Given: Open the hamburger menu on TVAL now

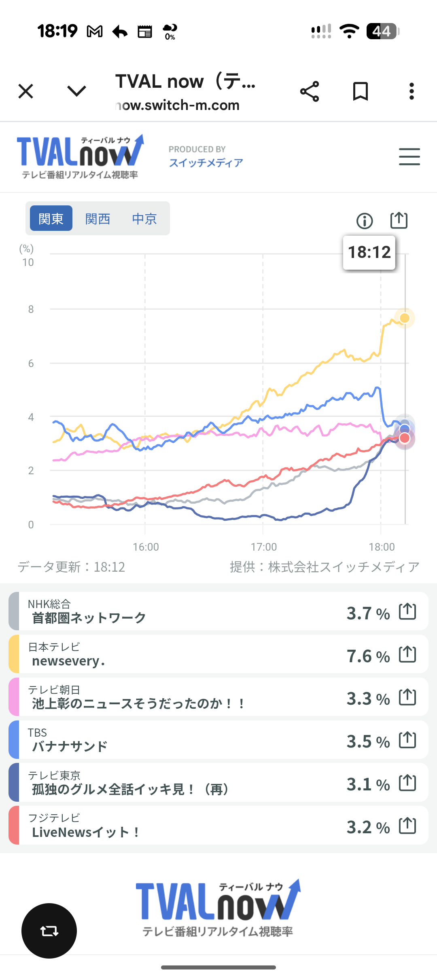Looking at the screenshot, I should (409, 156).
